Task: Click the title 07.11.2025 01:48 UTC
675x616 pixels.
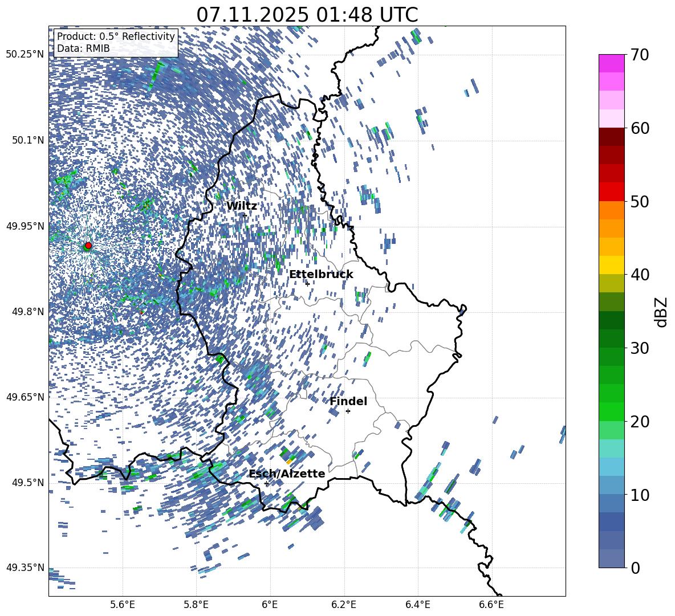Action: (307, 15)
